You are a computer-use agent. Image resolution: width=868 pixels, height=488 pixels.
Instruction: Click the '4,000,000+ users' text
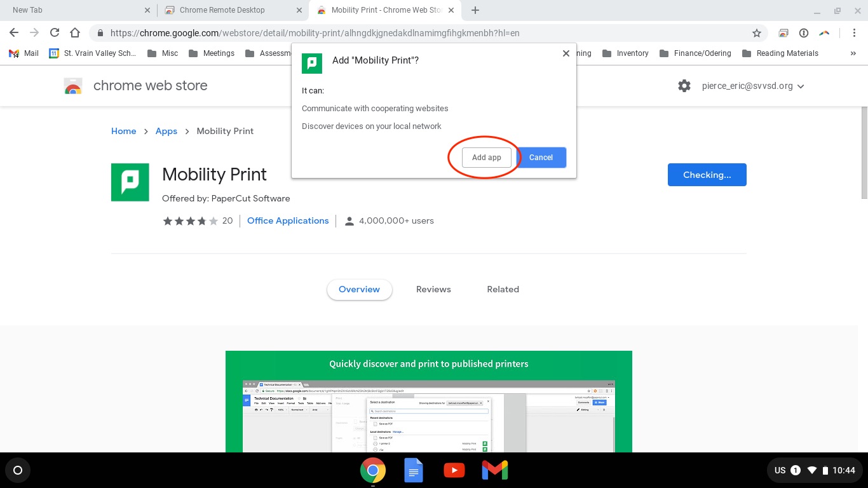click(397, 220)
